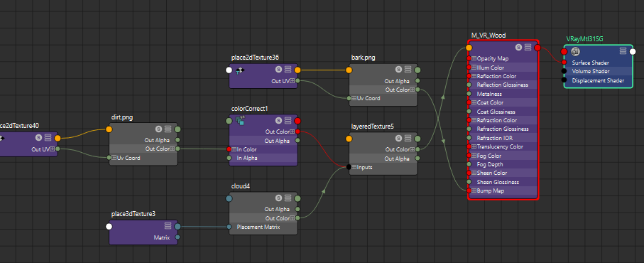
Task: Select the Surface Shader input port
Action: (x=564, y=63)
